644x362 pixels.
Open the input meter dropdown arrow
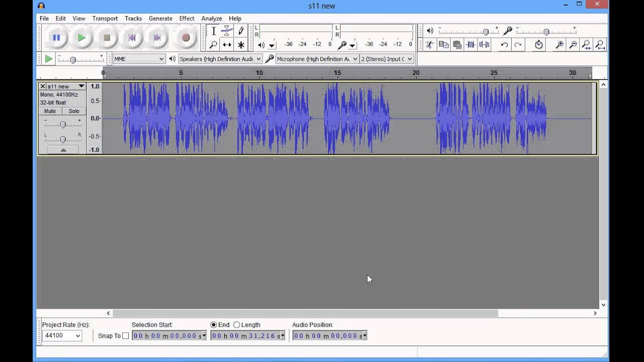coord(352,45)
